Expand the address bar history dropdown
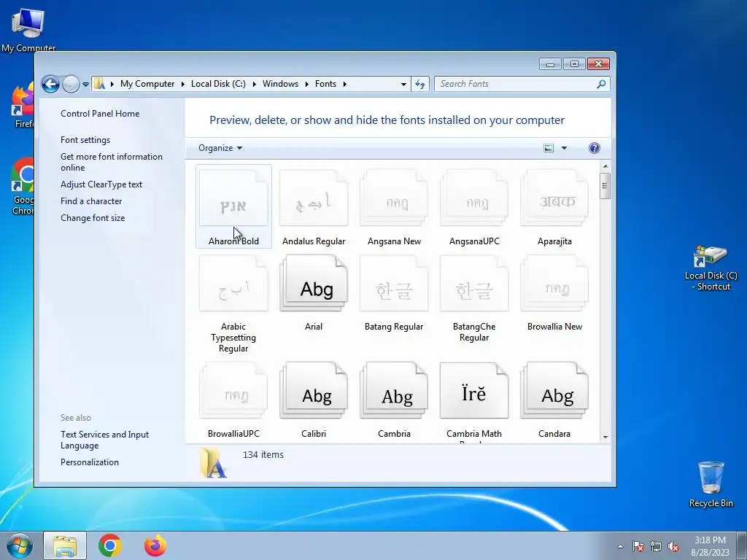 pos(403,85)
